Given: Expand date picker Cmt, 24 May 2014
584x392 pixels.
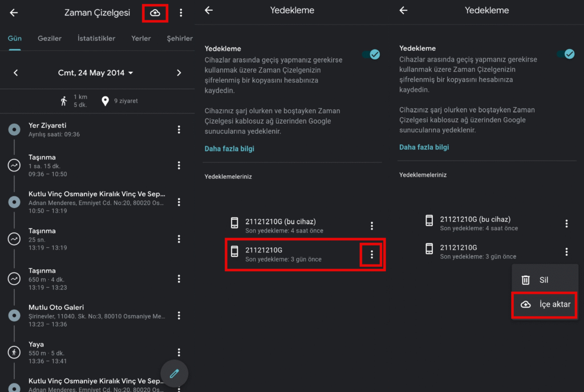Looking at the screenshot, I should pos(96,73).
